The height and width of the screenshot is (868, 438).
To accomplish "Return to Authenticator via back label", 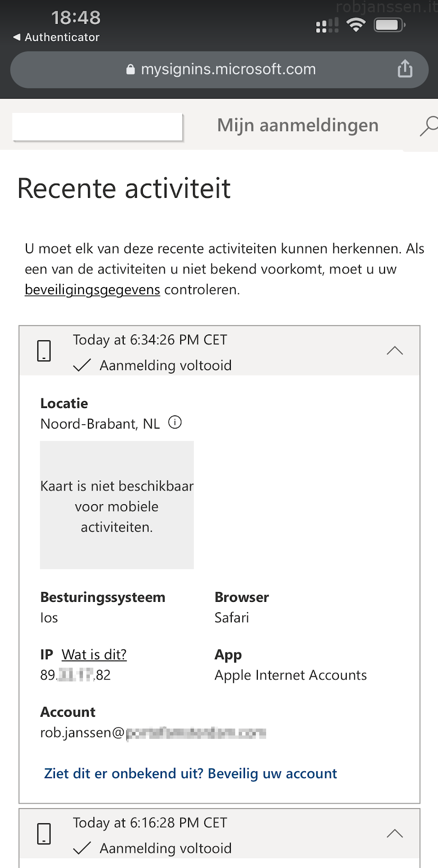I will coord(55,37).
